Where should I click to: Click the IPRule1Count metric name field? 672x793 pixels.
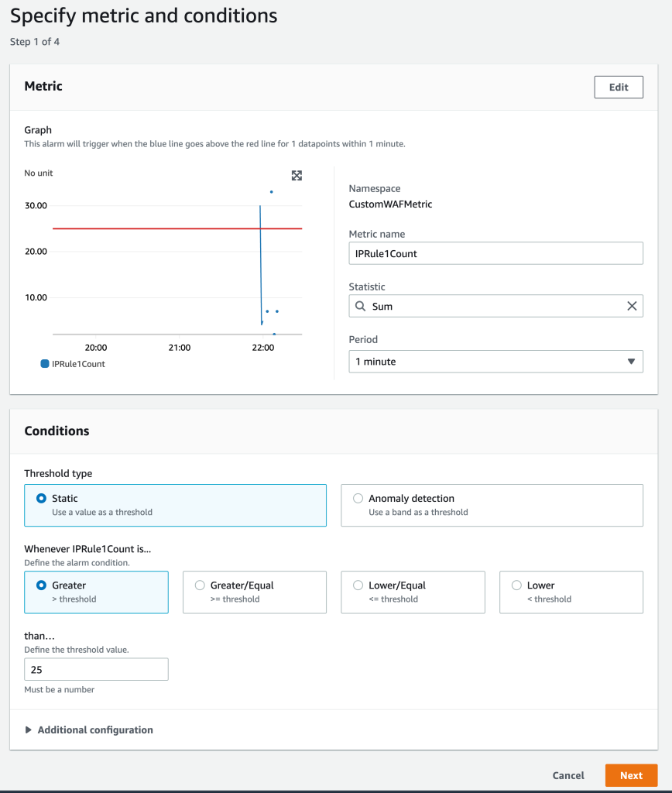pos(495,252)
